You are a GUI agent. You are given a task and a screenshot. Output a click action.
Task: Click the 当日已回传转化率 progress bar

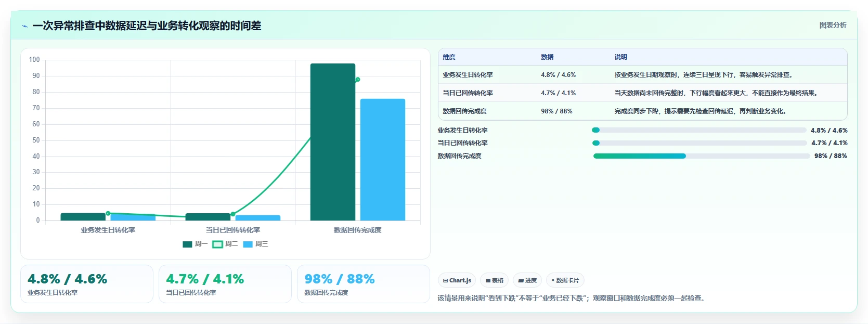point(699,143)
